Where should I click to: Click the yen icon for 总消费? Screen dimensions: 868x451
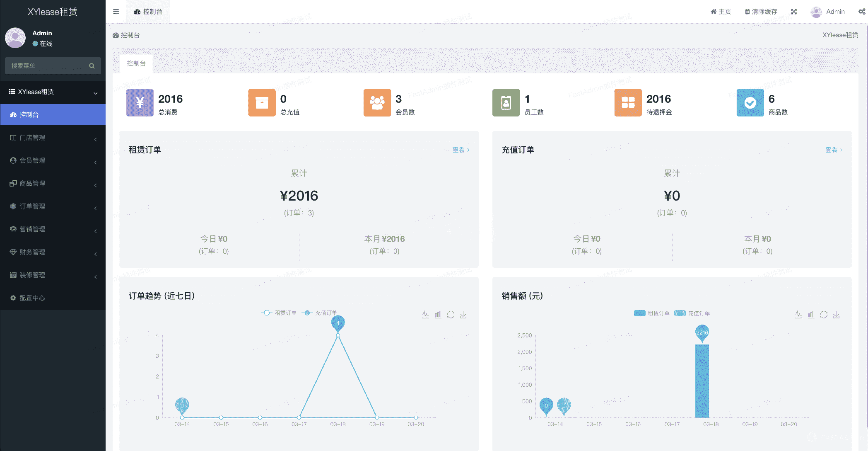140,103
